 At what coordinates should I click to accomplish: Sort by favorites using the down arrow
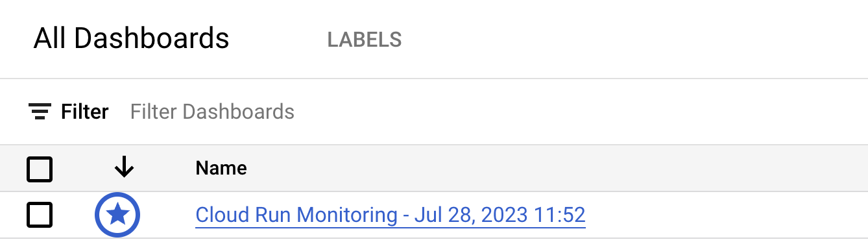pyautogui.click(x=123, y=169)
